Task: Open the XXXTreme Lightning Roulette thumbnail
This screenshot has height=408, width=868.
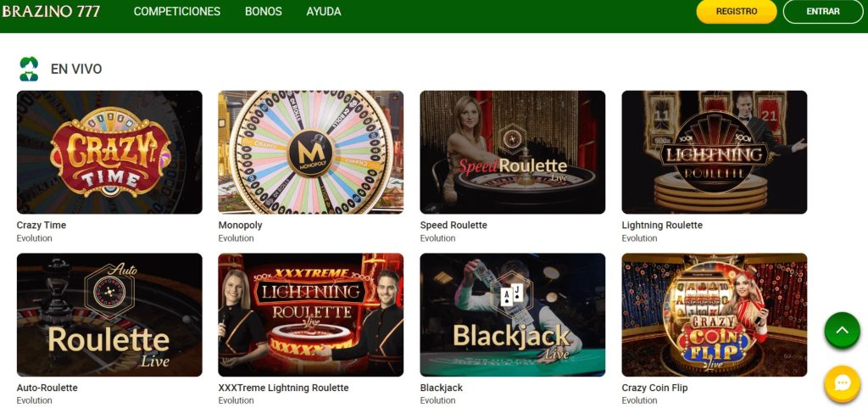Action: [x=311, y=315]
